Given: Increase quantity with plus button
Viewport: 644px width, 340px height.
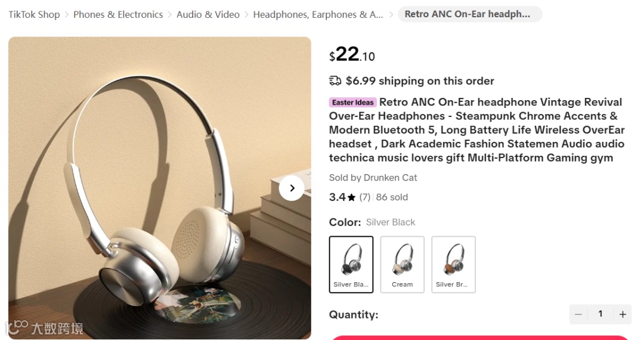Looking at the screenshot, I should point(623,314).
